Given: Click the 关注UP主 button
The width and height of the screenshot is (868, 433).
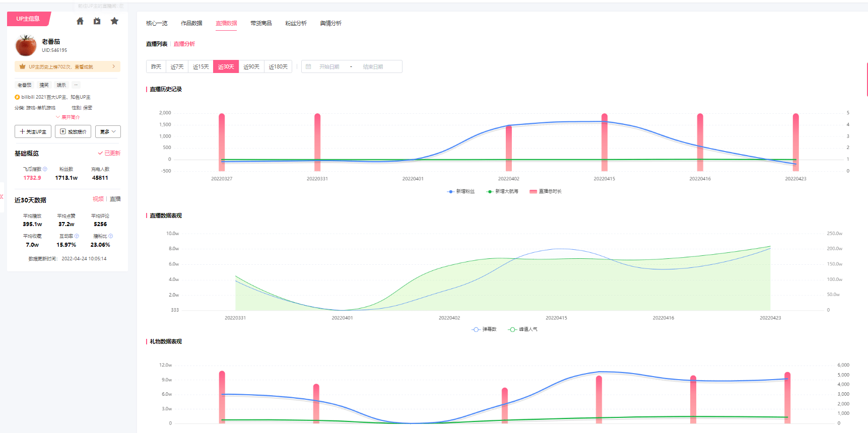Looking at the screenshot, I should [33, 132].
